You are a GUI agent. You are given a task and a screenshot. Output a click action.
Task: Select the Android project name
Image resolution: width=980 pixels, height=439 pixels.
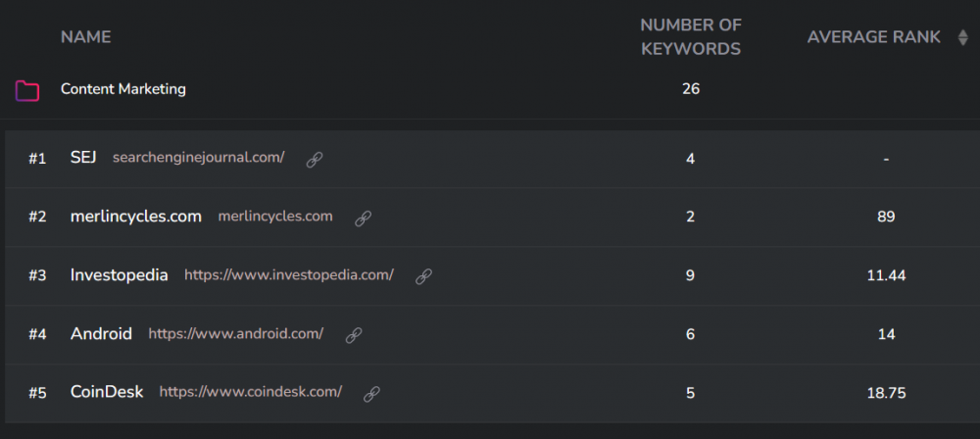(x=101, y=334)
